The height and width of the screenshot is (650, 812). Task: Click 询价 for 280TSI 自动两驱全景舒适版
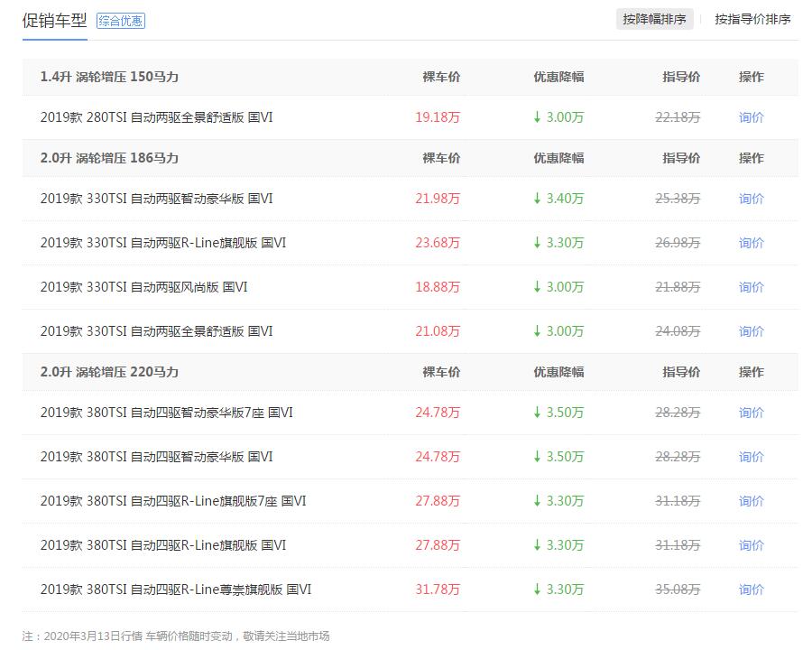point(751,117)
